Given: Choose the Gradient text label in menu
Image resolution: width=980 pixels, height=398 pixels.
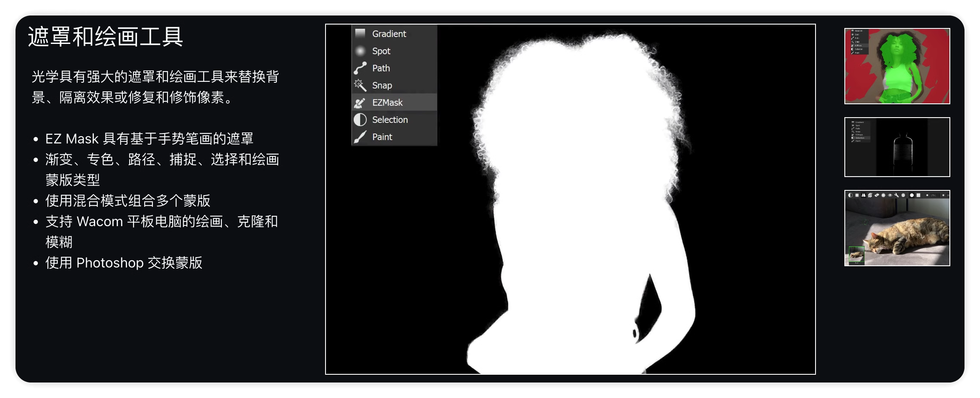Looking at the screenshot, I should (x=389, y=34).
